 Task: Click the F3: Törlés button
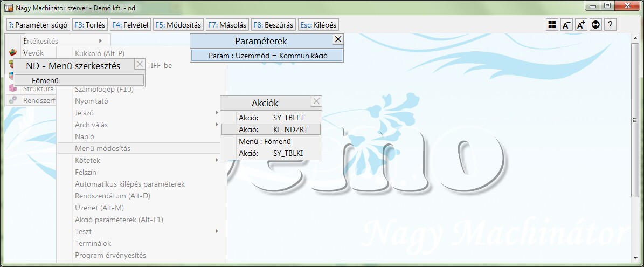point(90,25)
